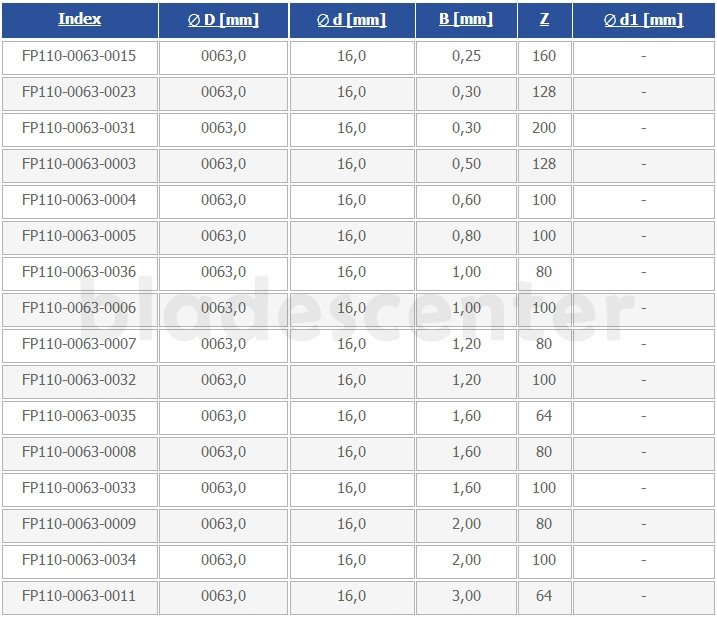Viewport: 717px width, 617px height.
Task: Select index FP110-0063-0035
Action: (79, 416)
